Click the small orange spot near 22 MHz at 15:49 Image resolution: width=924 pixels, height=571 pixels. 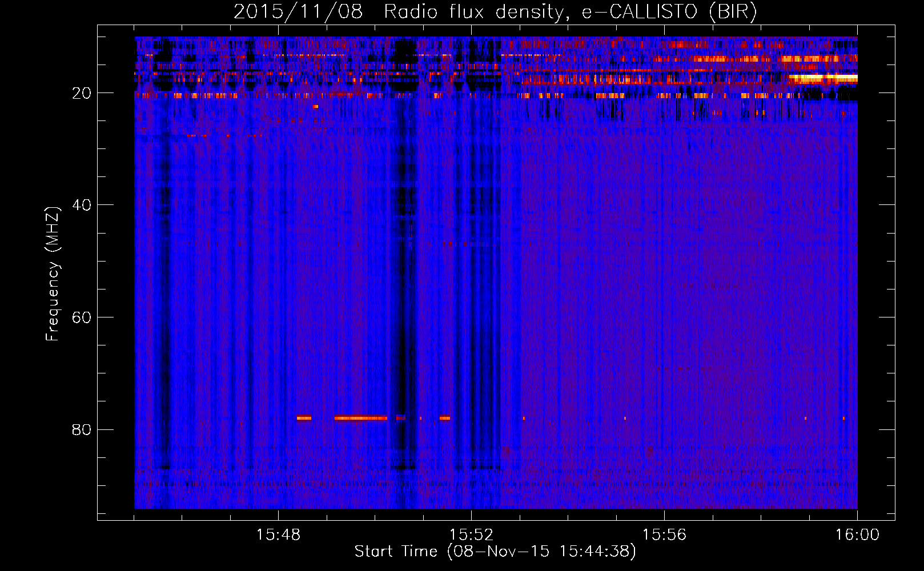(x=315, y=106)
